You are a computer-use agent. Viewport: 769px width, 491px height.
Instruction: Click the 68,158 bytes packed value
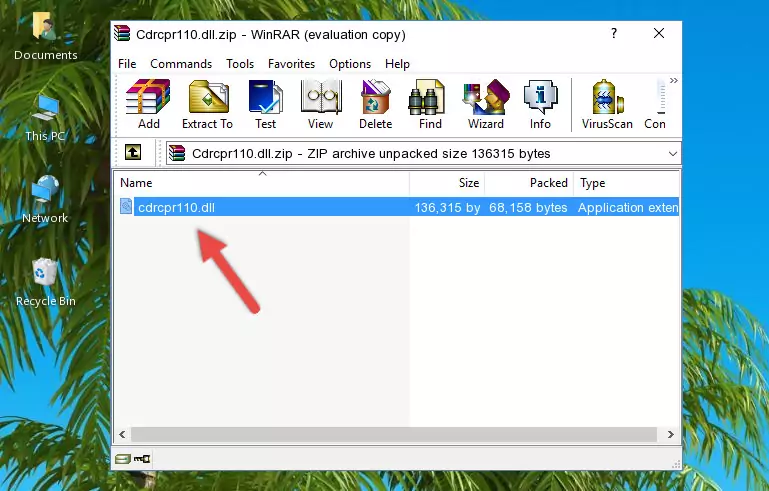click(x=528, y=207)
